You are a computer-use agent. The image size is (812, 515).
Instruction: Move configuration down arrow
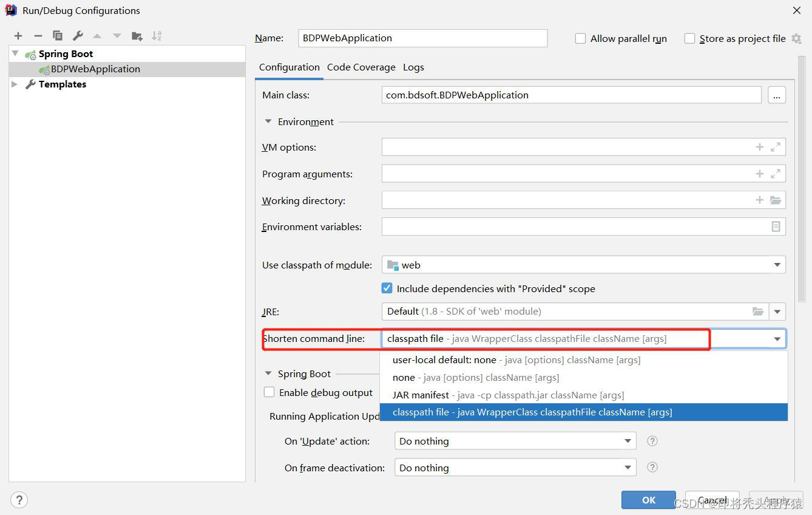click(x=117, y=36)
